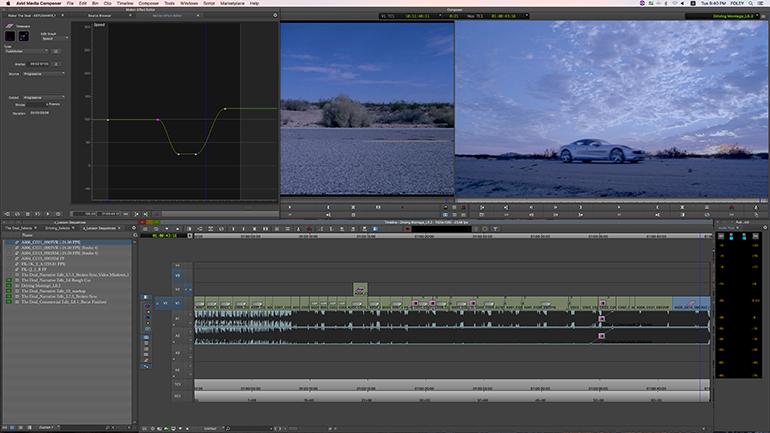Click the Motion Effect Editor position bar
The width and height of the screenshot is (770, 433).
[x=219, y=214]
